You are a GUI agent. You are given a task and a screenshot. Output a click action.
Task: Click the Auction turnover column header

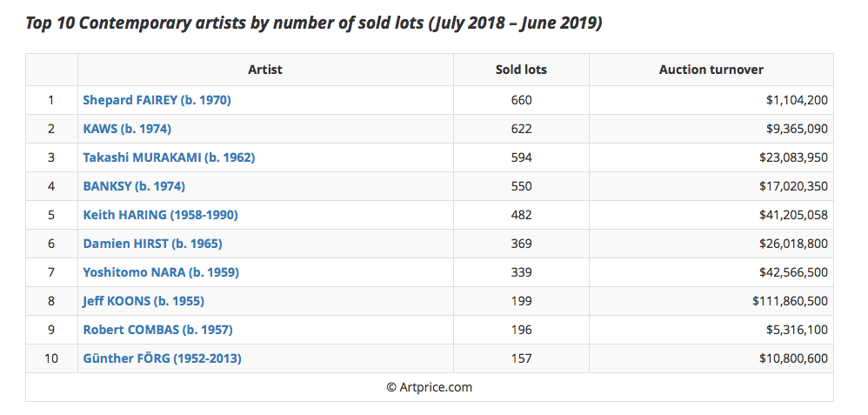[711, 70]
